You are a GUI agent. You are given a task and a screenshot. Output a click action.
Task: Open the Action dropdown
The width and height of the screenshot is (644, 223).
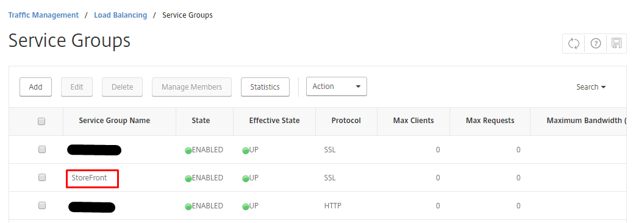pyautogui.click(x=337, y=87)
